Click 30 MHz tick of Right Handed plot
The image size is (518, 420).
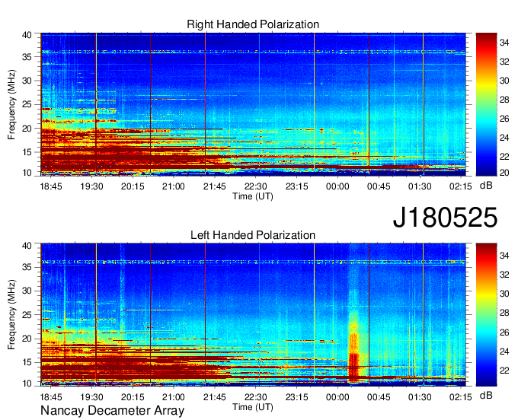pyautogui.click(x=27, y=81)
